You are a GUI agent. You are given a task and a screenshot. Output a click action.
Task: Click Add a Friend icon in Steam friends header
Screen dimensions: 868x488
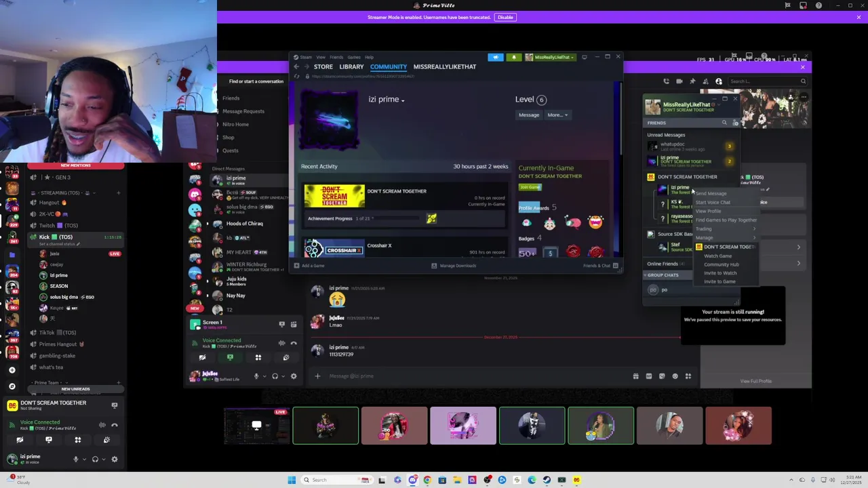[735, 123]
